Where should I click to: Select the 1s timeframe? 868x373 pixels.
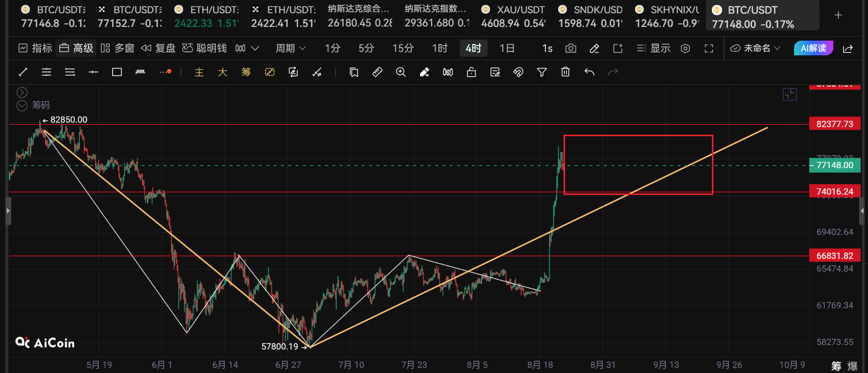pos(547,48)
